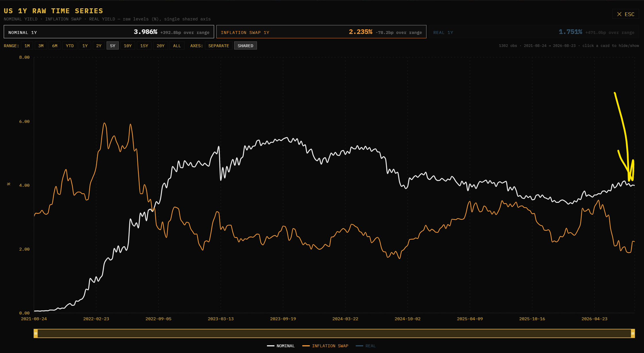644x353 pixels.
Task: Set the range to 6M
Action: coord(55,46)
